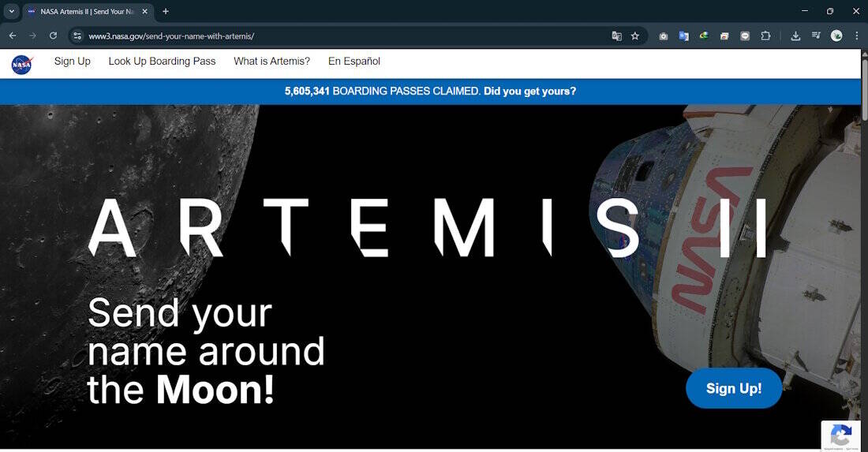Open the Extensions puzzle piece menu
The width and height of the screenshot is (868, 452).
(x=765, y=36)
